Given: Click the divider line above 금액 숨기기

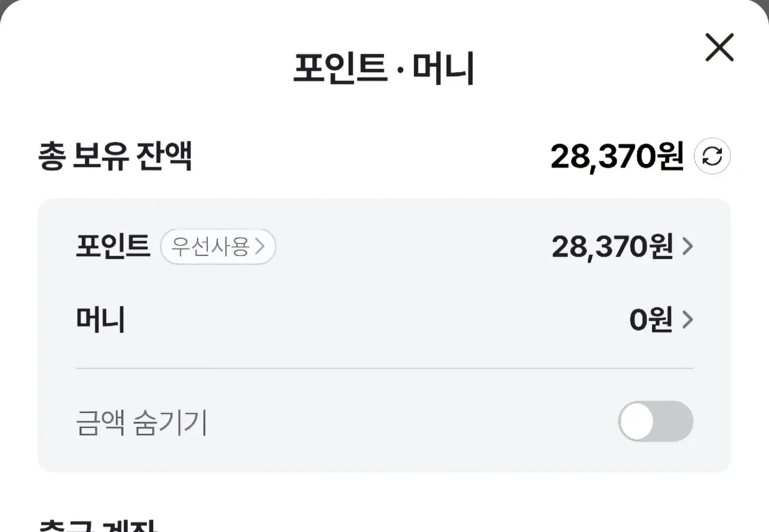Looking at the screenshot, I should coord(384,368).
